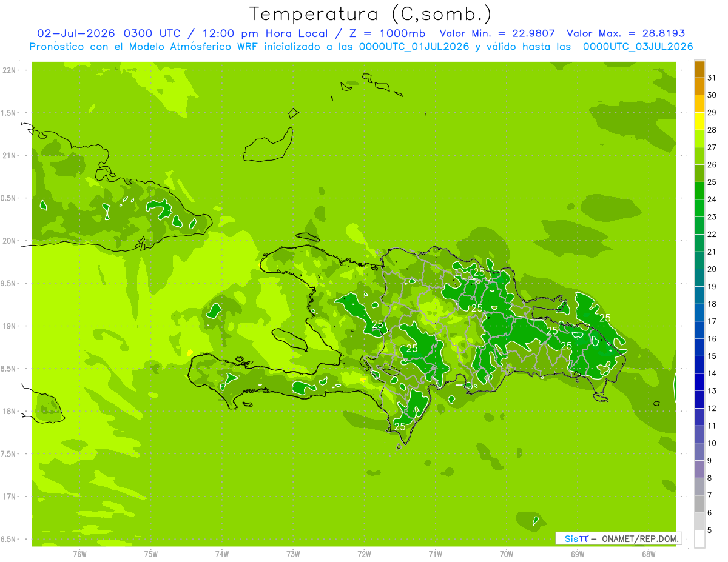Click the '22N' latitude axis label
This screenshot has width=728, height=562.
10,70
